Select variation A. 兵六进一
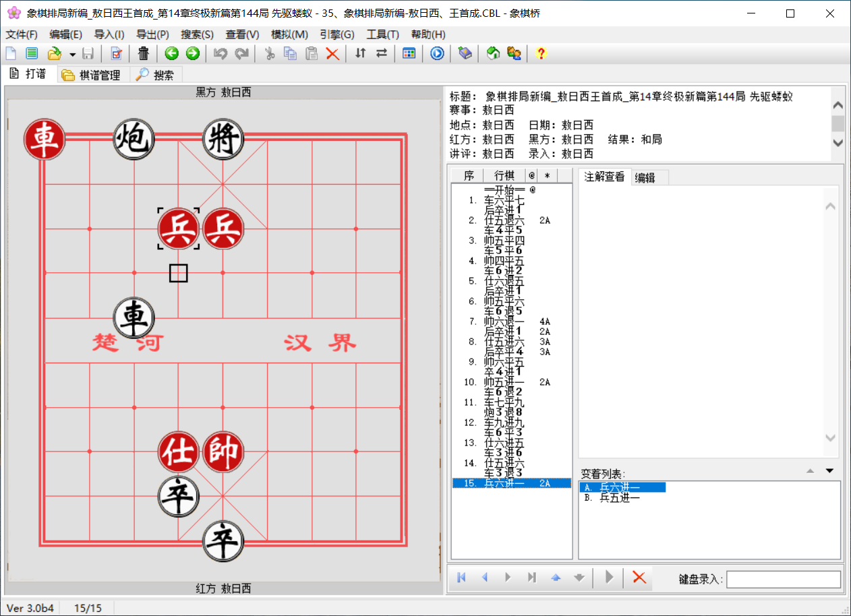 tap(622, 487)
